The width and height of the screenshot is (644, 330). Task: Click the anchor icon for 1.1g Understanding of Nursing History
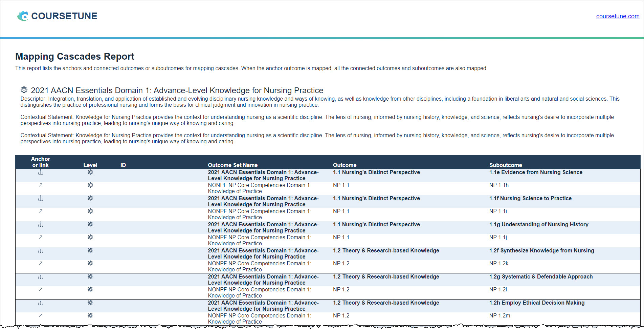41,225
